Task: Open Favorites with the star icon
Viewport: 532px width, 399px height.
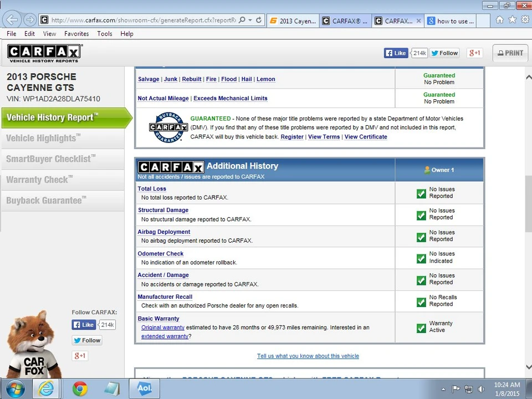Action: 512,20
